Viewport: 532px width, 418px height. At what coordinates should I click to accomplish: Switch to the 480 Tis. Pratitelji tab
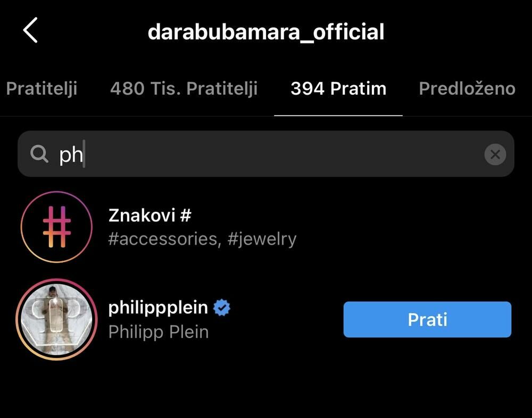click(184, 89)
